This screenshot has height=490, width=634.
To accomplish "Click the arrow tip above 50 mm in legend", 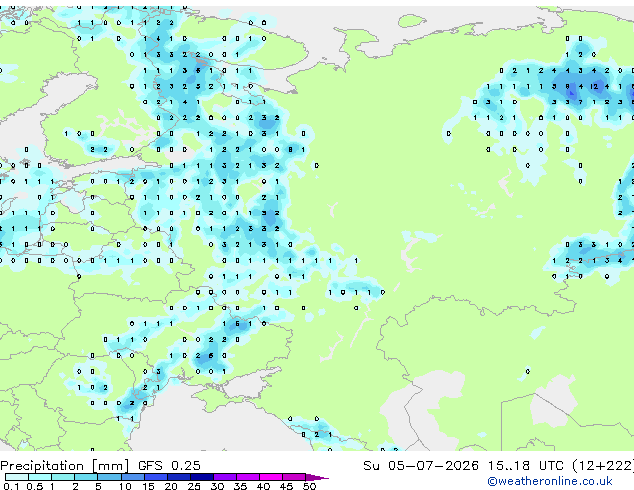I will [x=318, y=477].
